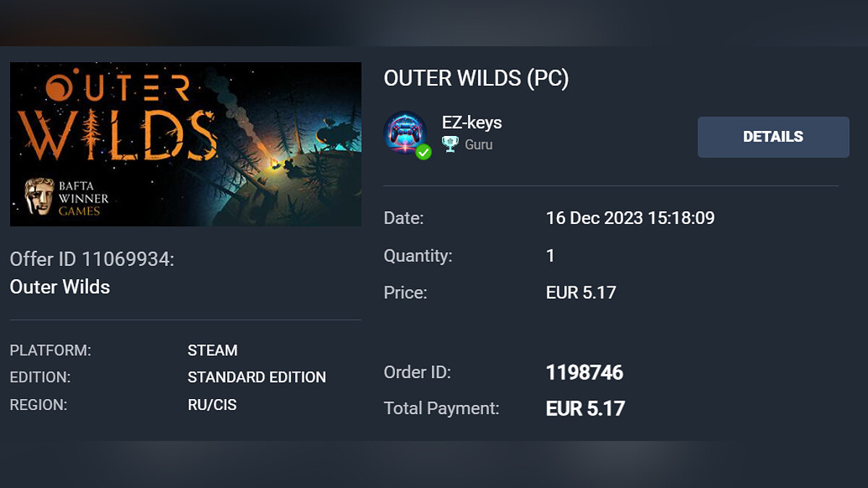Screen dimensions: 868x488
Task: Click the Guru trophy icon
Action: pos(450,145)
